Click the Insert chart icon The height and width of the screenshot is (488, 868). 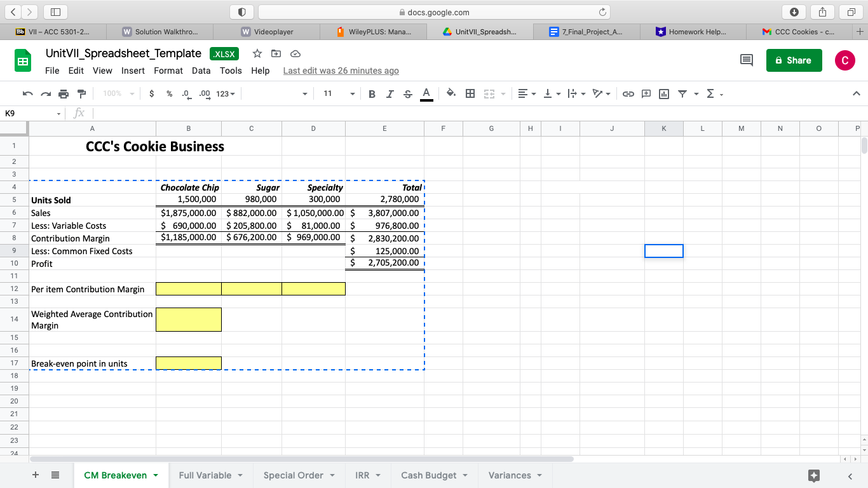662,93
